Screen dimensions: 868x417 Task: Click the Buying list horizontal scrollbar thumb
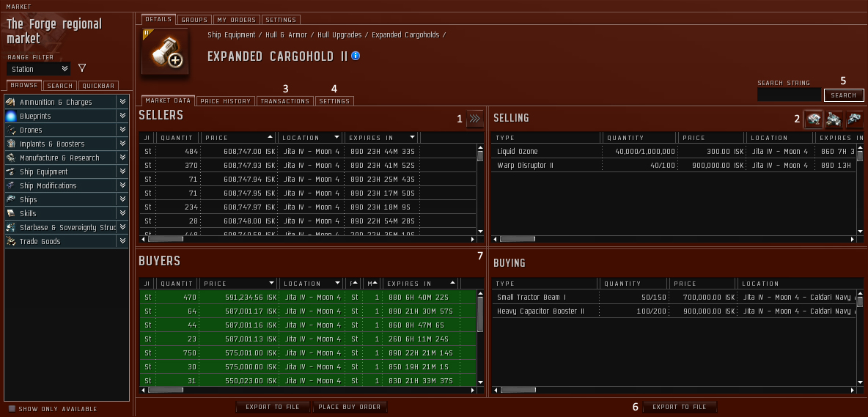click(x=518, y=390)
